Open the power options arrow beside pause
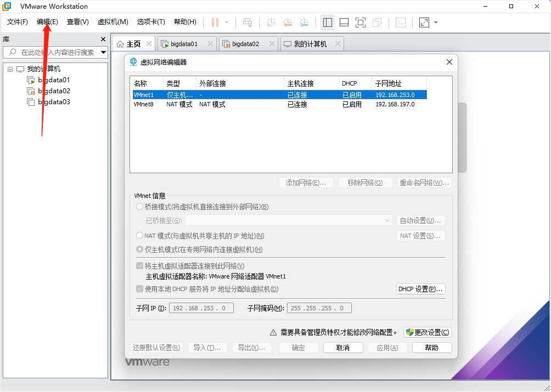The height and width of the screenshot is (392, 551). (x=227, y=22)
